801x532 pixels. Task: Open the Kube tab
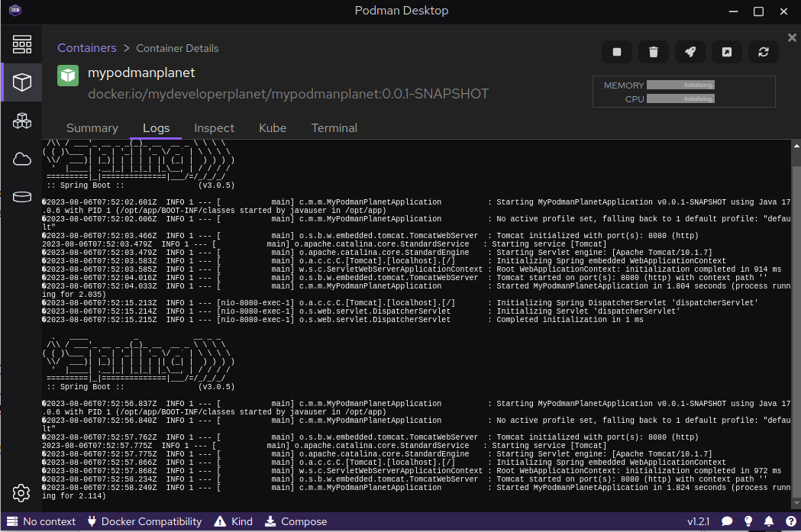tap(273, 128)
